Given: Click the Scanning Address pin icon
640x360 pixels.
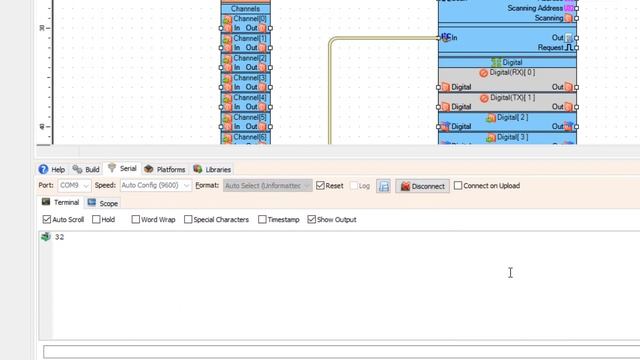Looking at the screenshot, I should point(569,8).
